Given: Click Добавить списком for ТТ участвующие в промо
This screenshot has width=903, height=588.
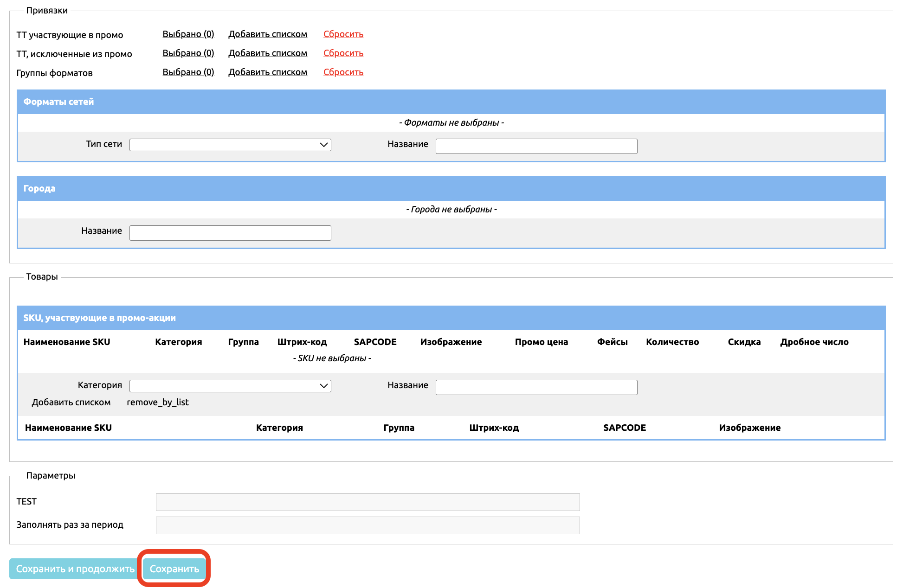Looking at the screenshot, I should (x=267, y=34).
